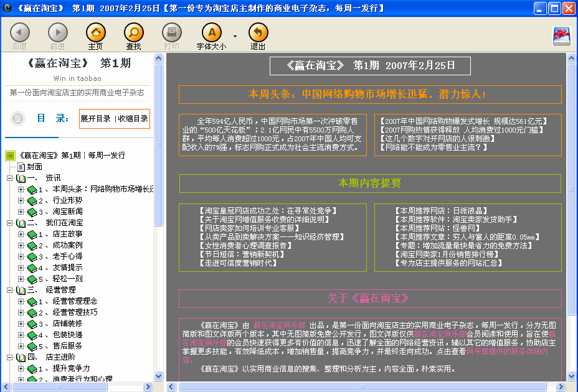Collapse the 一、资讯 tree section
The height and width of the screenshot is (392, 578).
pos(9,179)
